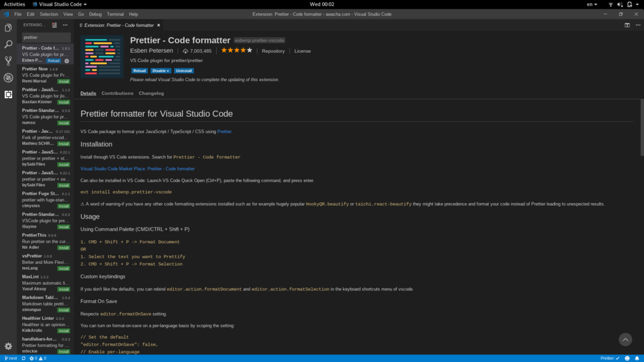This screenshot has width=644, height=362.
Task: Open the Search view in activity bar
Action: (8, 45)
